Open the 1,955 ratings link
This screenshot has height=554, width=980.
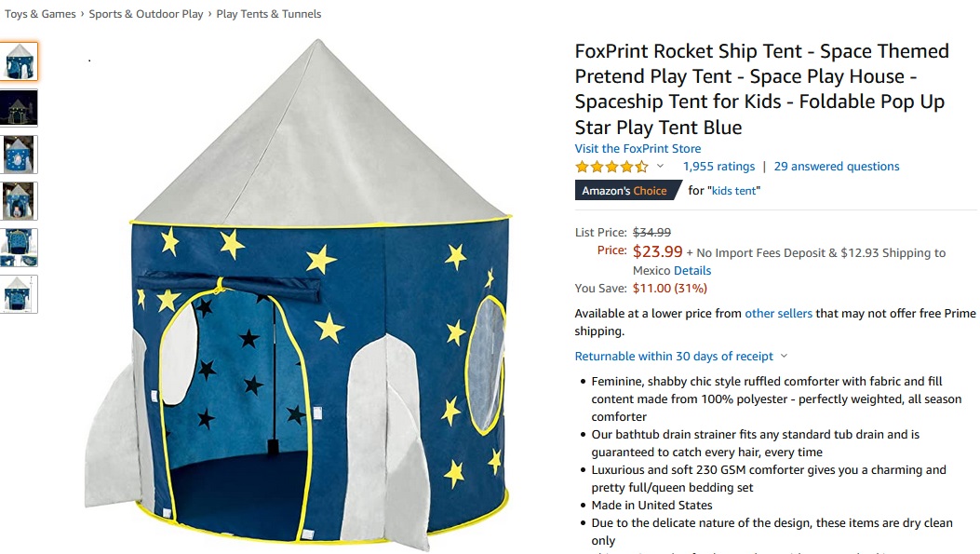click(718, 167)
